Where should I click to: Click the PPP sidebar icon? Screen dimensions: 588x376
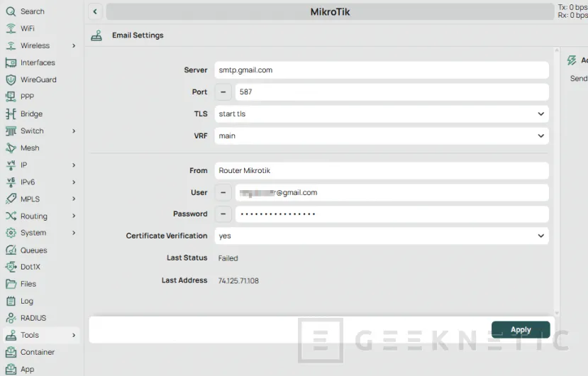click(11, 96)
